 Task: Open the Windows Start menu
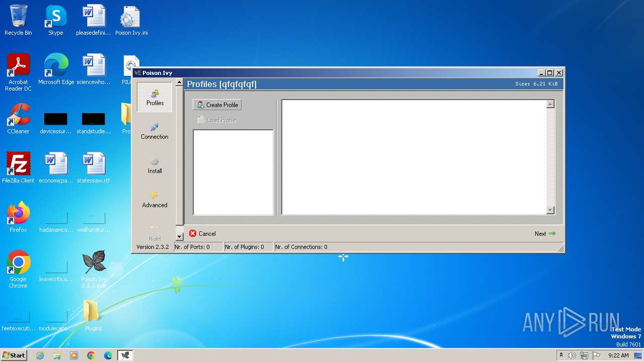point(14,355)
